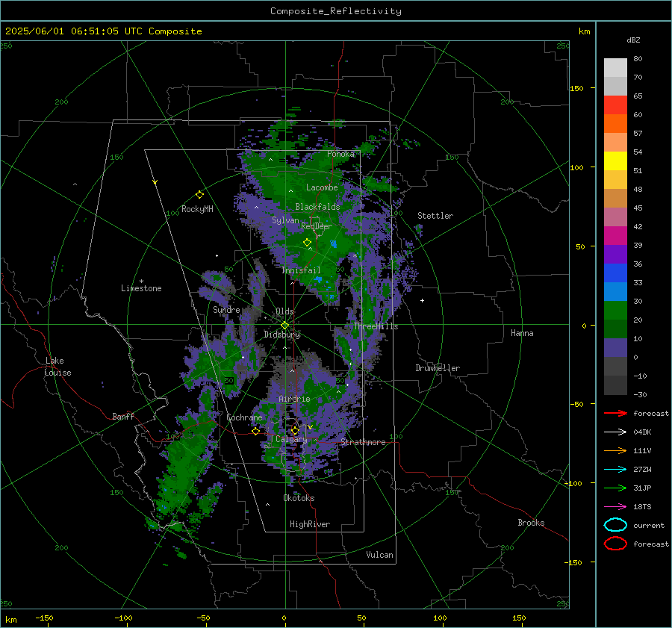672x628 pixels.
Task: Click the asterisk marker above Limestone
Action: pos(141,282)
